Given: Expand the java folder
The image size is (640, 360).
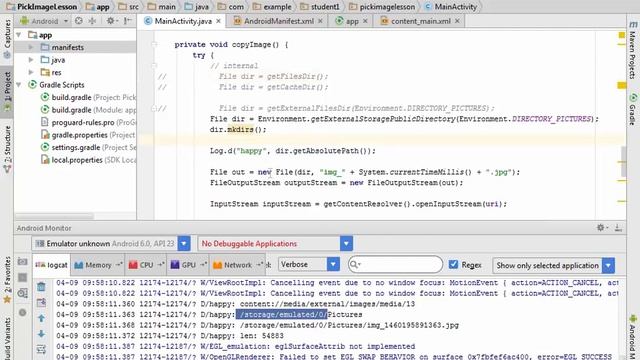Looking at the screenshot, I should click(31, 60).
